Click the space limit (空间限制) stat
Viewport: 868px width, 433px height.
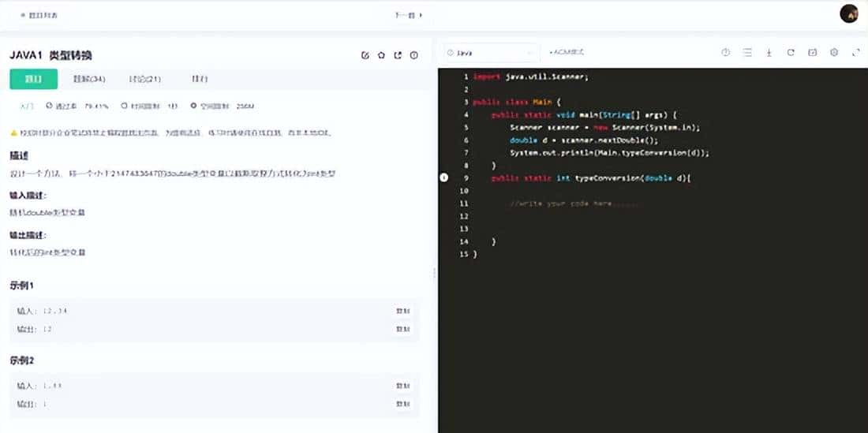(223, 106)
